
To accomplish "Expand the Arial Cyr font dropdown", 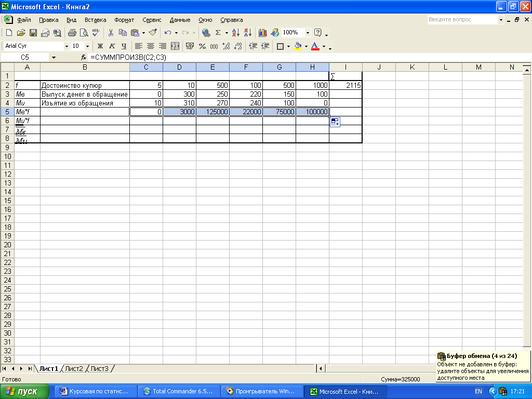I will click(66, 46).
